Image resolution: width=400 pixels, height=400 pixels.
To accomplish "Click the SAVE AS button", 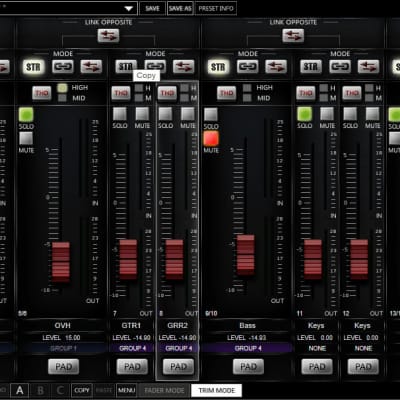I will click(180, 9).
